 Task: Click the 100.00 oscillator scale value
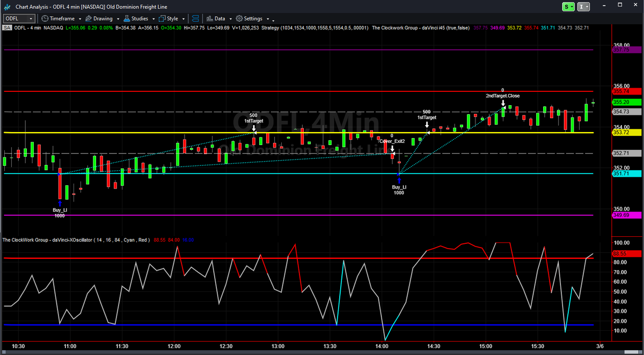pyautogui.click(x=621, y=243)
